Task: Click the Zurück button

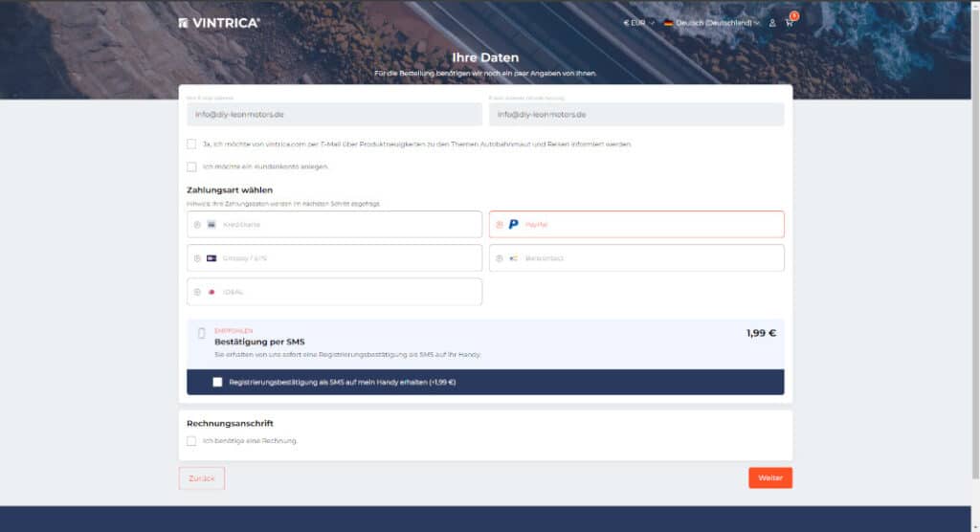Action: pyautogui.click(x=202, y=477)
